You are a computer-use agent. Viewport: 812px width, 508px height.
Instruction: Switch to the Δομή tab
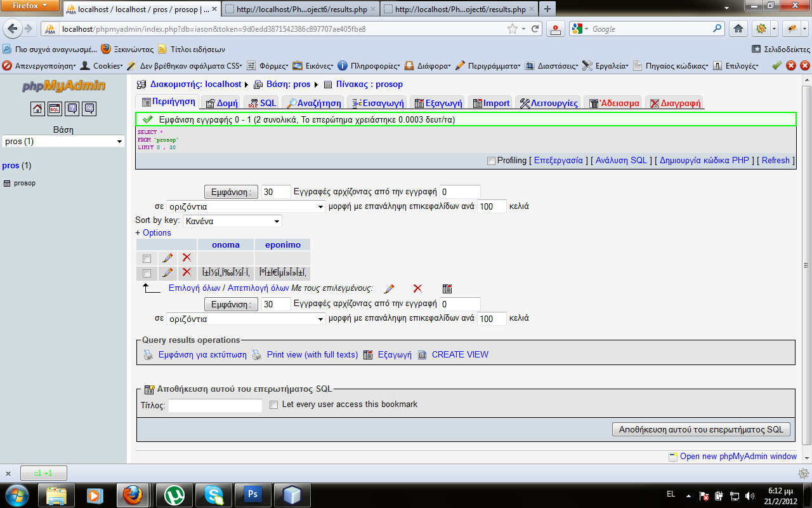click(x=221, y=103)
